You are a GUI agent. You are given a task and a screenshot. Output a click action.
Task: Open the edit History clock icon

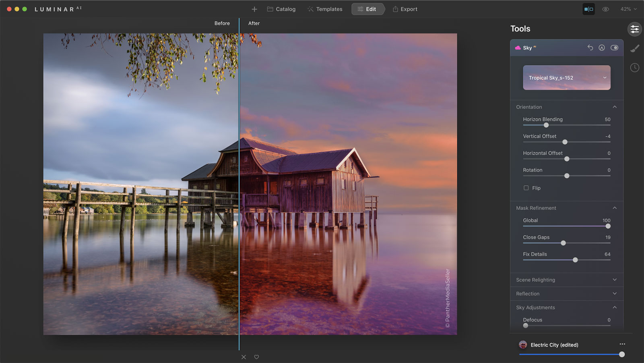point(634,68)
